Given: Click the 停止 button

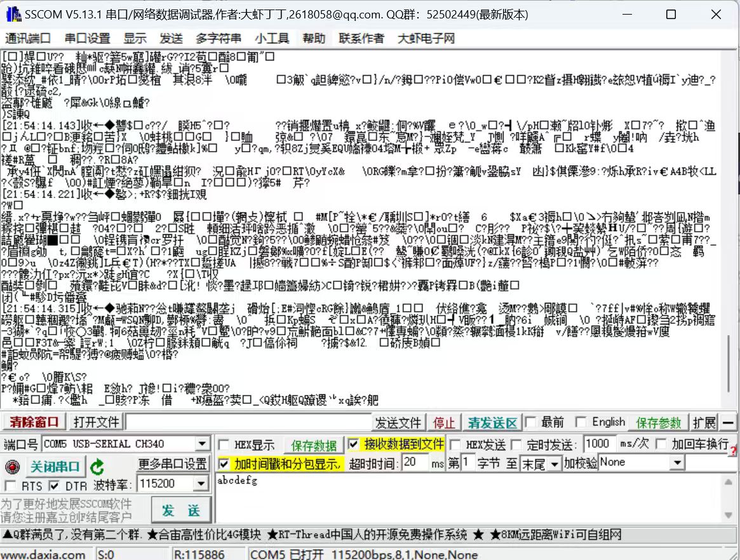Looking at the screenshot, I should coord(443,423).
